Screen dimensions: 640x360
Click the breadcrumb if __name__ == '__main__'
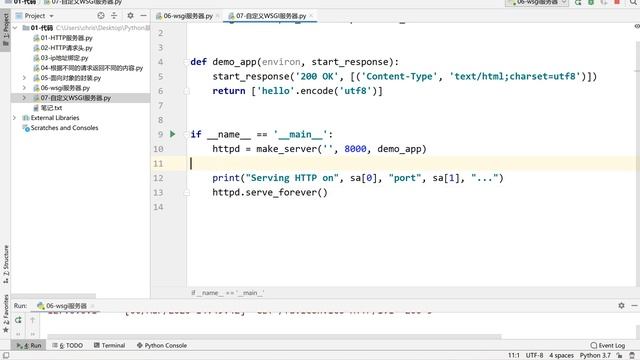pos(228,293)
